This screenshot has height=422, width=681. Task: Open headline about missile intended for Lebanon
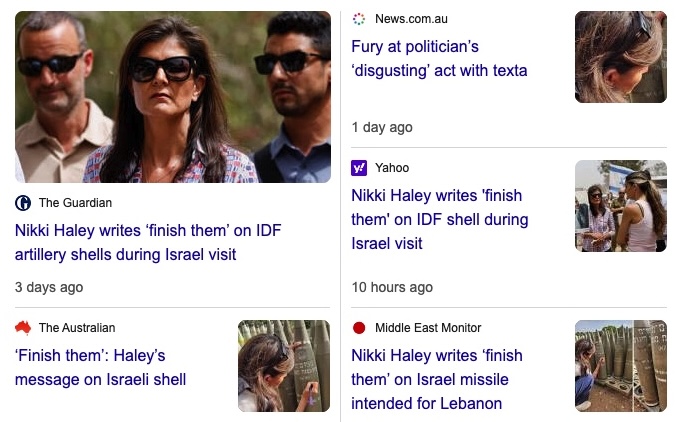coord(437,379)
